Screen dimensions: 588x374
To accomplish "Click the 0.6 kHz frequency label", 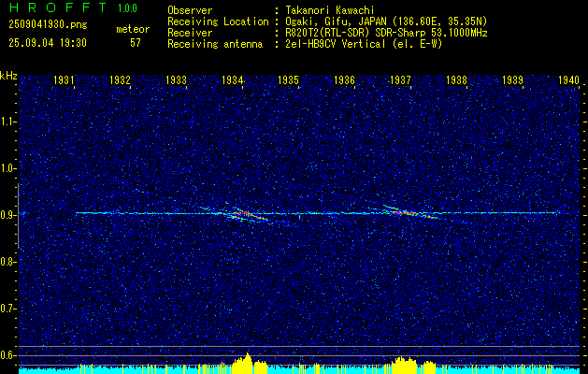I will click(x=8, y=355).
